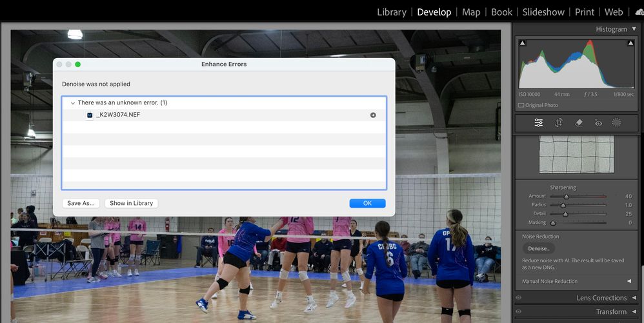
Task: Open the Masking tool
Action: coord(616,122)
